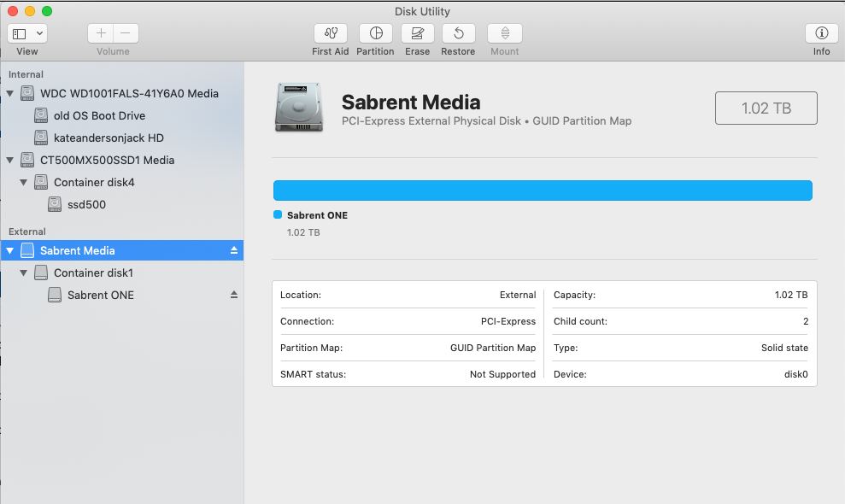Screen dimensions: 845x504
Task: Click the Internal section header
Action: coord(26,74)
